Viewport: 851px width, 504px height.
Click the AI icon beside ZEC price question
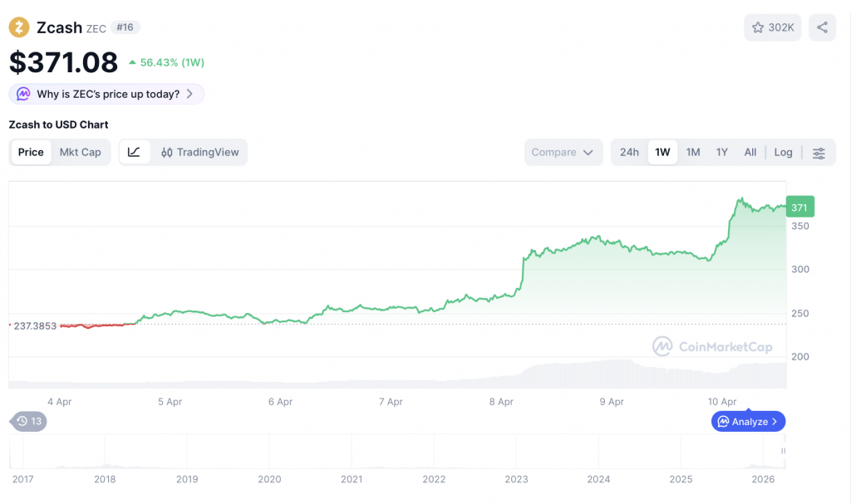point(24,94)
